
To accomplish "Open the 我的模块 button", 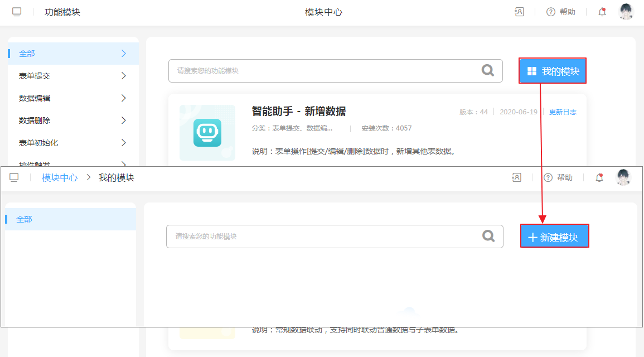I will pos(553,71).
